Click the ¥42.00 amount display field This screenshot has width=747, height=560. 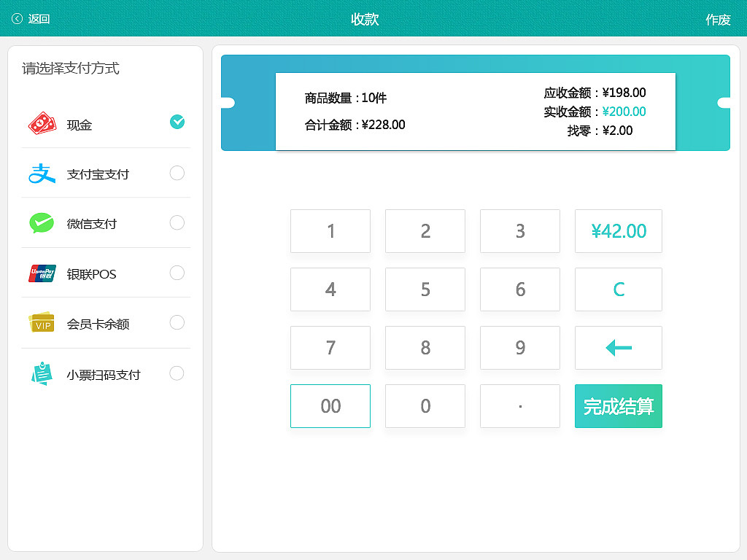point(618,231)
